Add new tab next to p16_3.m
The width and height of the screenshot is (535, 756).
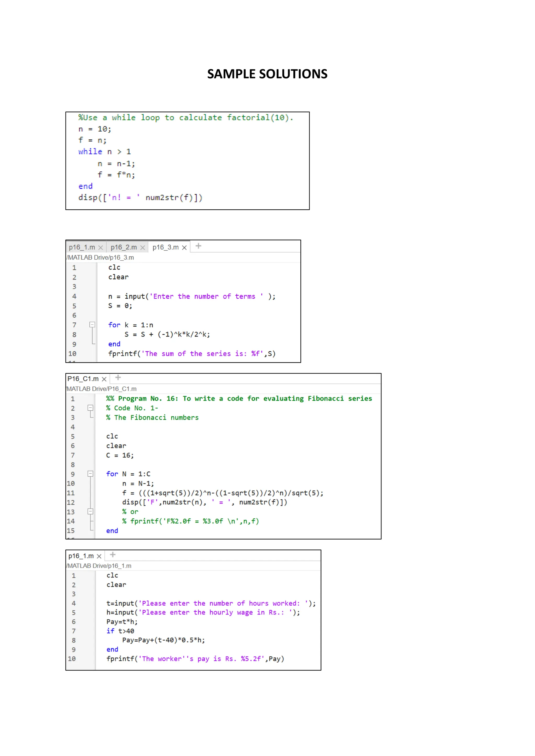(x=198, y=246)
